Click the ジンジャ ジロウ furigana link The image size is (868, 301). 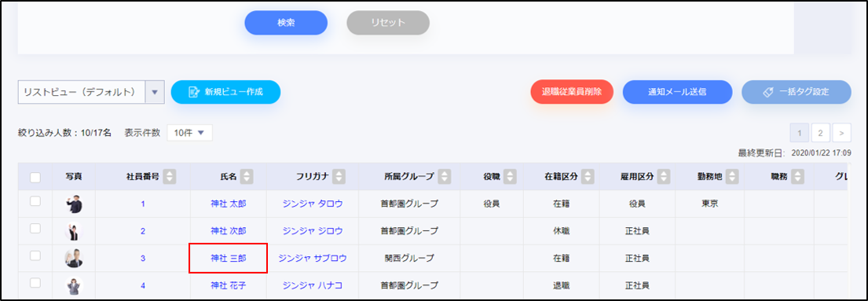coord(312,230)
